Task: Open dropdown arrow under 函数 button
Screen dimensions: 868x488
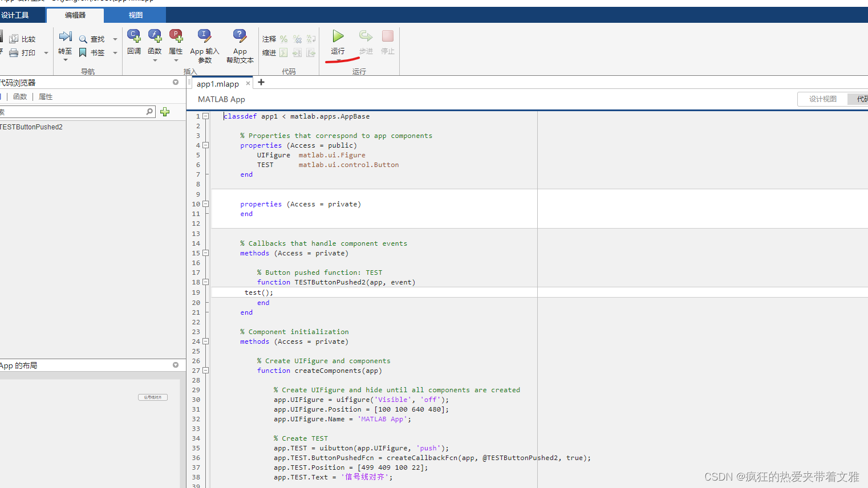Action: tap(155, 60)
